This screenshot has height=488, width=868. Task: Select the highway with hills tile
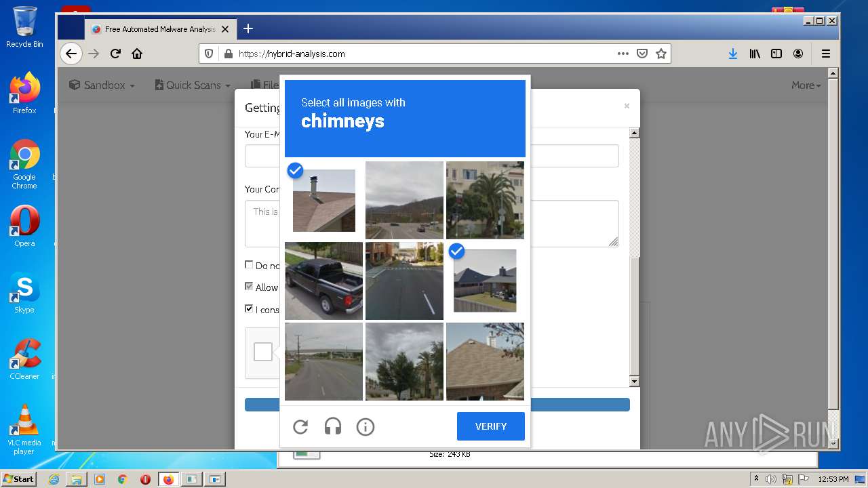click(404, 200)
